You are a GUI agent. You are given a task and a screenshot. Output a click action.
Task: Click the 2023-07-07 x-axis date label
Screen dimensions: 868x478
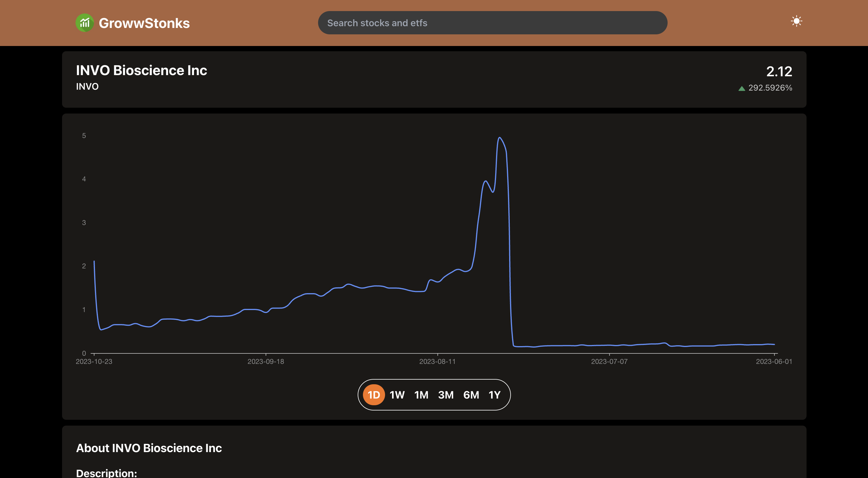609,362
